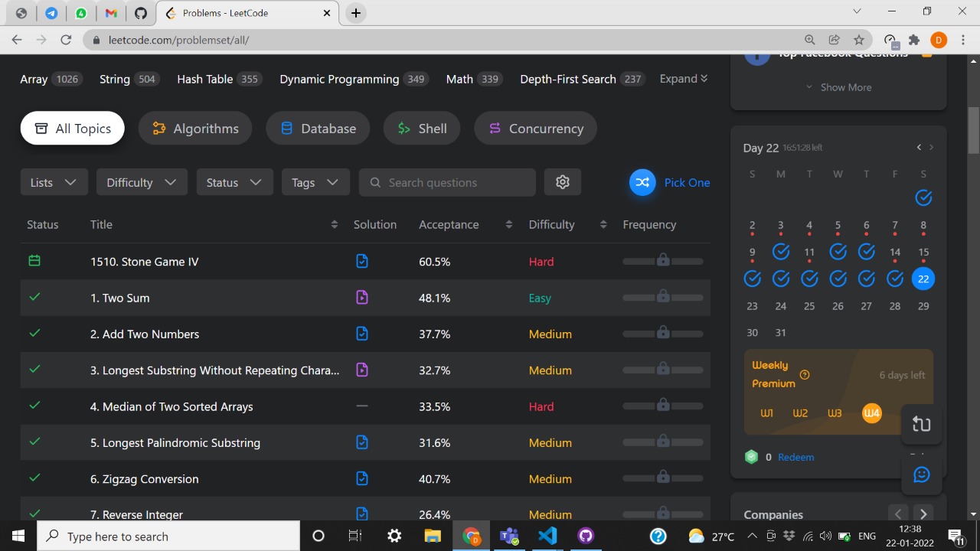Select the Concurrency category tab

(x=536, y=129)
